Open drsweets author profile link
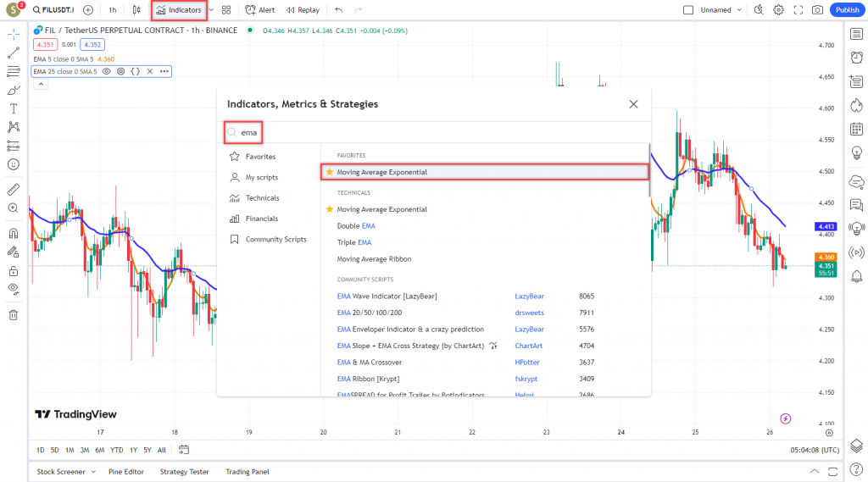Image resolution: width=868 pixels, height=482 pixels. 529,313
